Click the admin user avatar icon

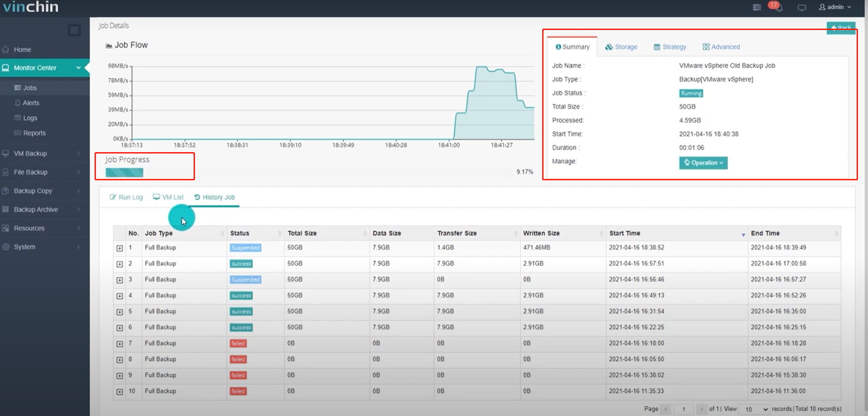[x=822, y=7]
